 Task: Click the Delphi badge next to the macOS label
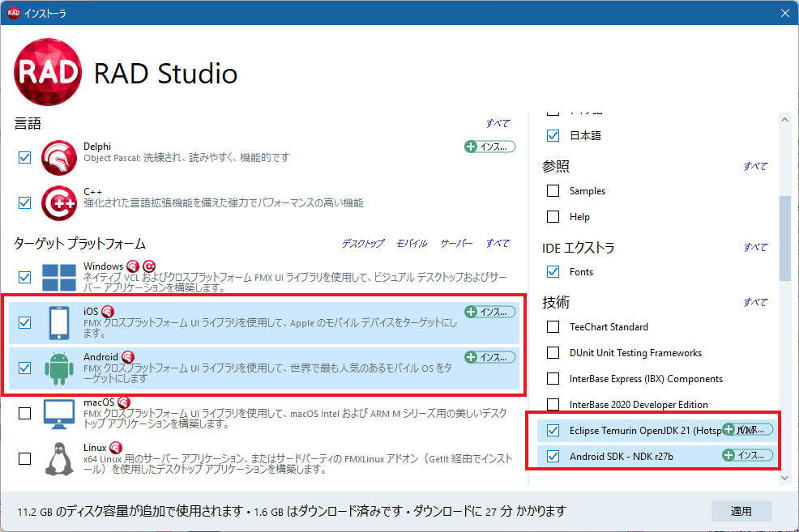coord(124,402)
